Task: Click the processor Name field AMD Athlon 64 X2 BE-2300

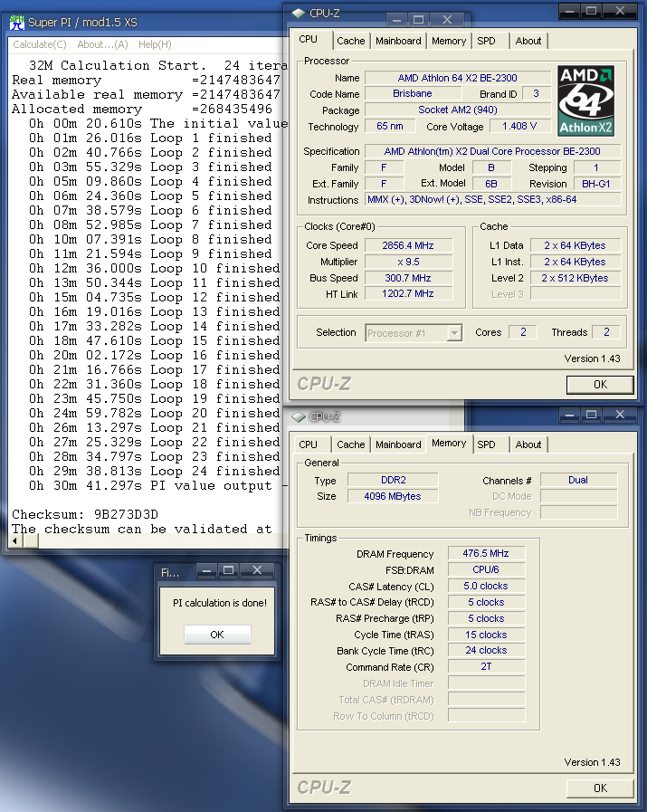Action: click(x=458, y=78)
